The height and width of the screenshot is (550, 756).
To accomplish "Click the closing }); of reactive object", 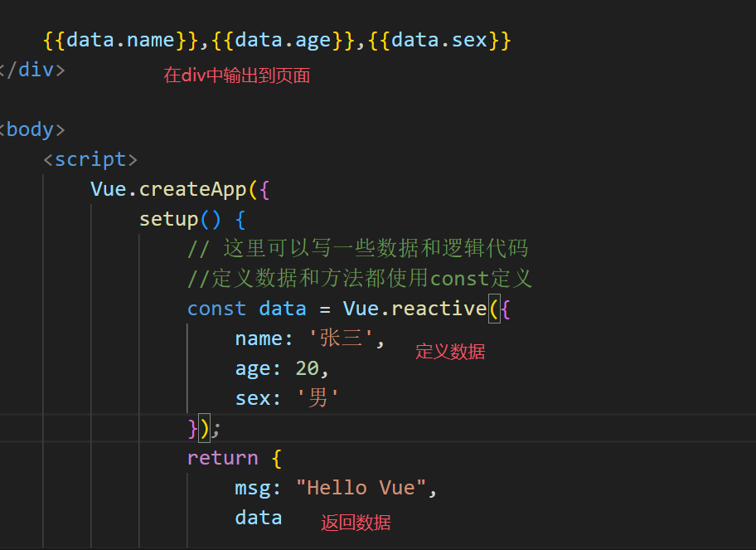I will [x=204, y=428].
